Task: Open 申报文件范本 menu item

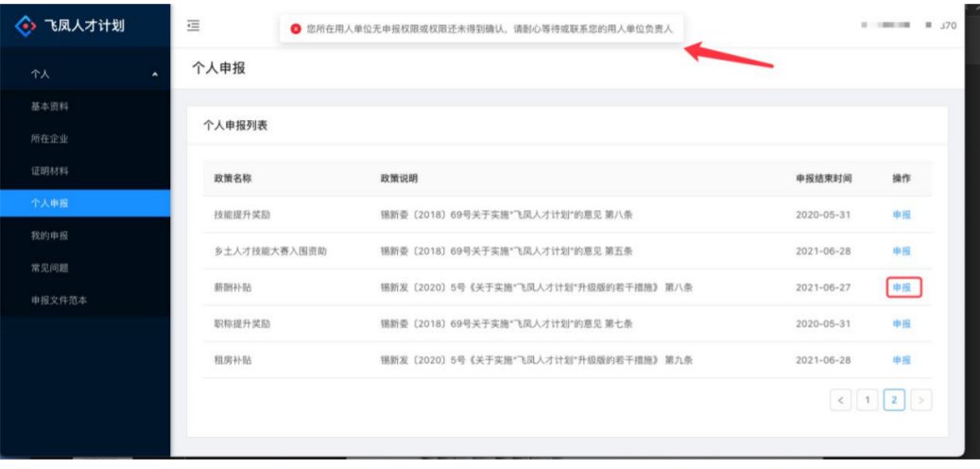Action: coord(61,300)
